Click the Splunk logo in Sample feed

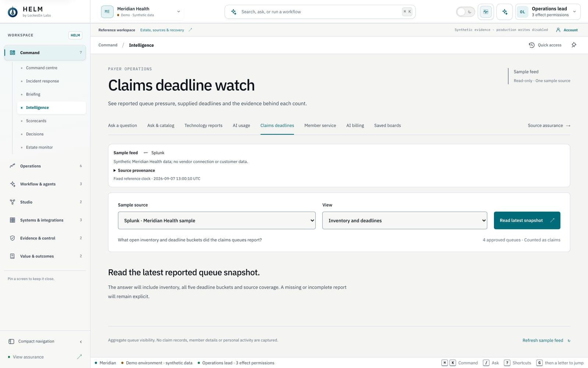146,153
